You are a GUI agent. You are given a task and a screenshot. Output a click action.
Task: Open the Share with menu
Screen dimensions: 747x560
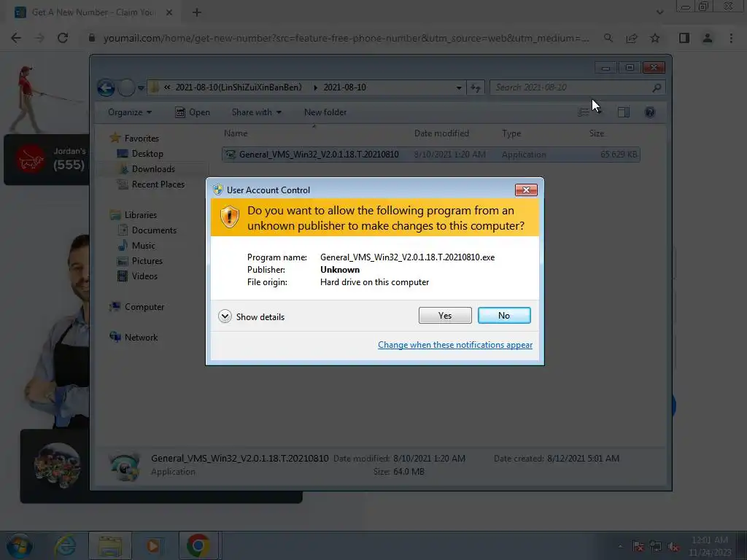[x=256, y=112]
